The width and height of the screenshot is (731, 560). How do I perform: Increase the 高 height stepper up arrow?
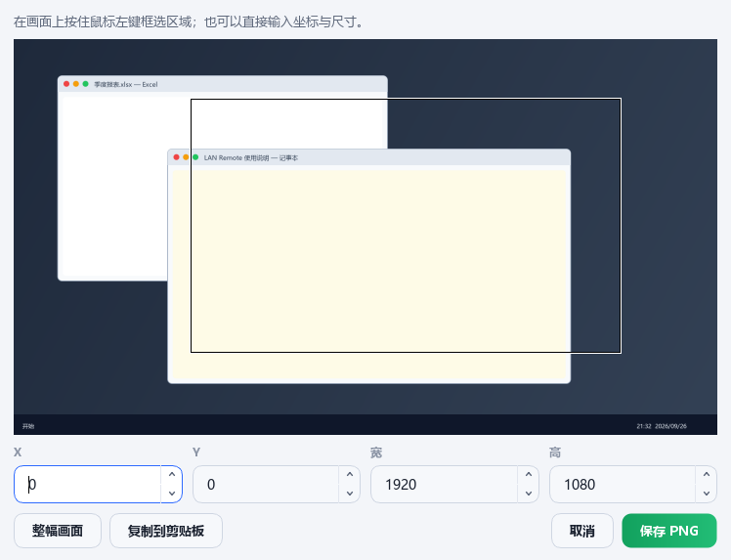coord(707,475)
